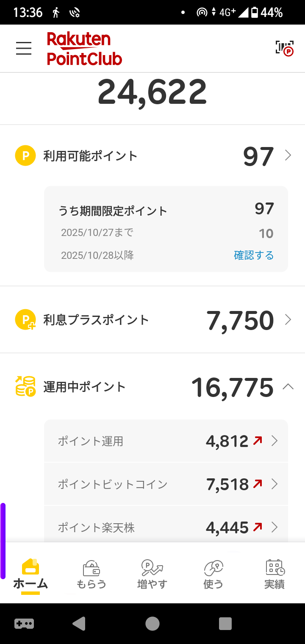Tap the invested points coins icon

click(25, 386)
